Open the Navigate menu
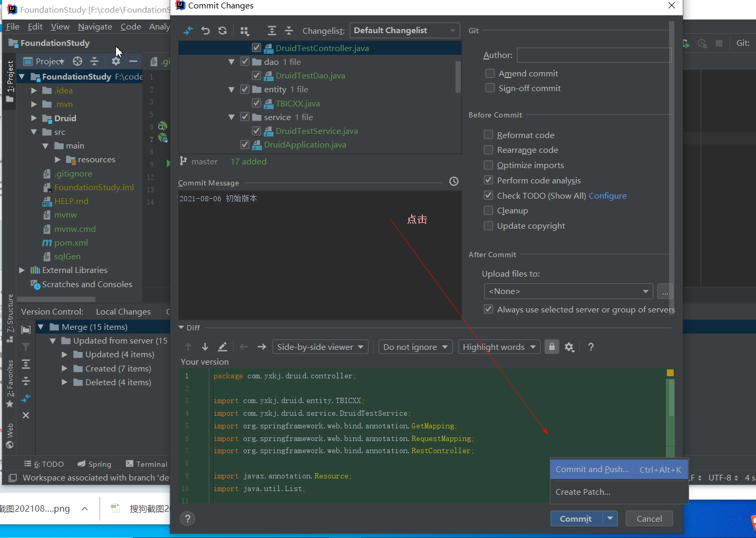 pyautogui.click(x=95, y=26)
